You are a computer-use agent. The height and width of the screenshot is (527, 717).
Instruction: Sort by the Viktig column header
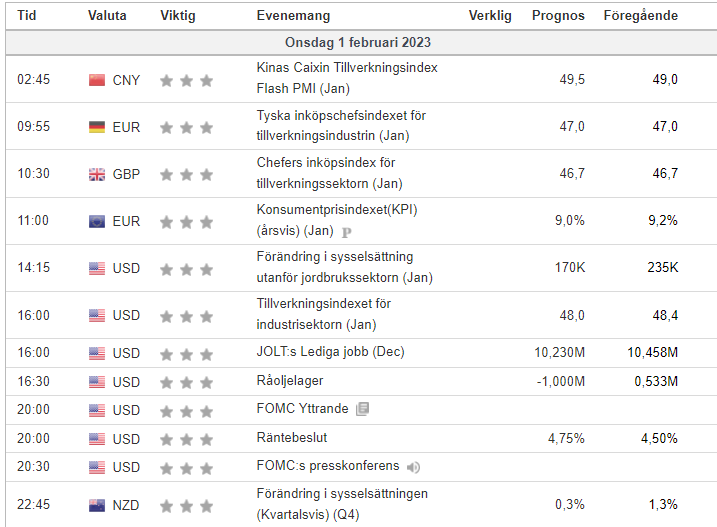[177, 16]
